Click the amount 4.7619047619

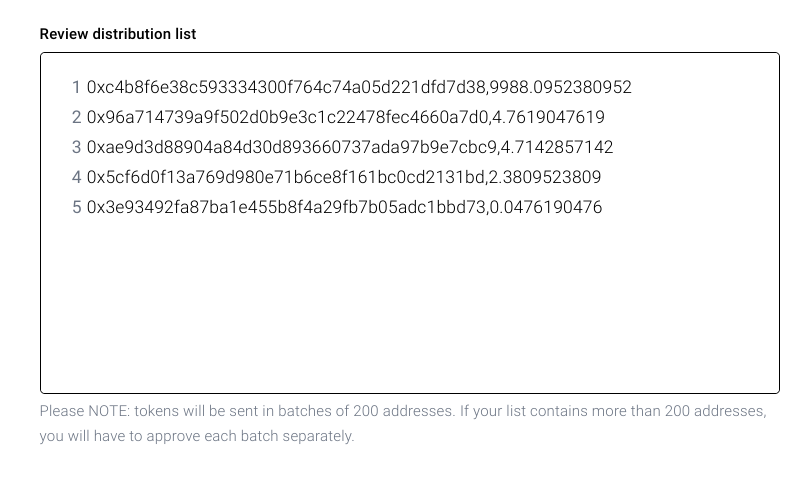[548, 118]
